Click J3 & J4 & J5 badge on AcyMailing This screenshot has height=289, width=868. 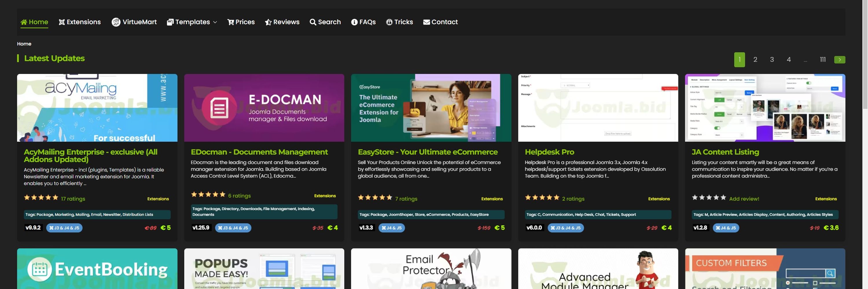click(x=64, y=228)
